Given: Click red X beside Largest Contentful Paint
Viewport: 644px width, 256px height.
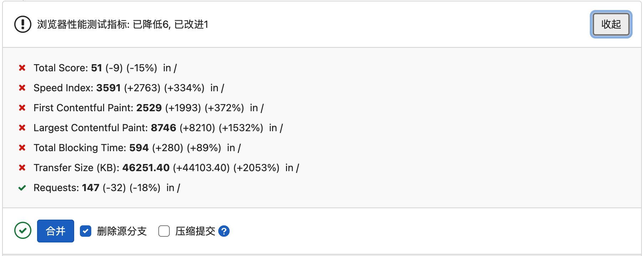Looking at the screenshot, I should [22, 128].
